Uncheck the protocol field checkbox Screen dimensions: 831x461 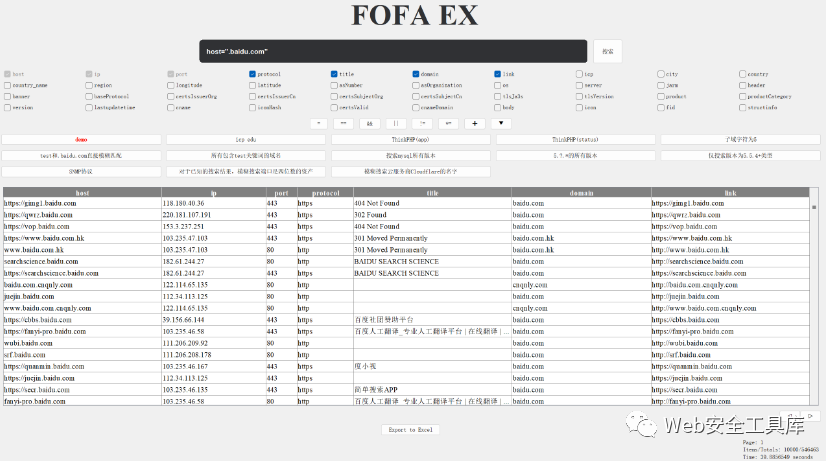tap(252, 74)
